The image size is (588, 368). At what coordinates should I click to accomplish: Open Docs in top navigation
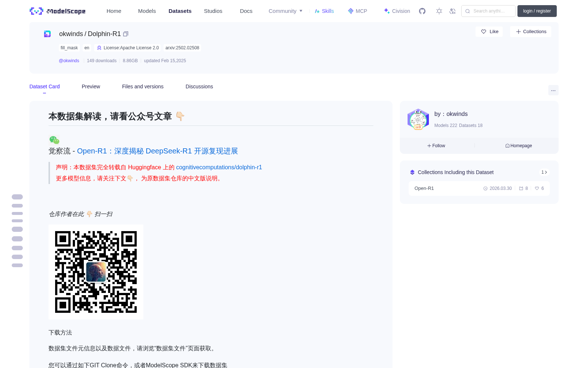pos(246,11)
